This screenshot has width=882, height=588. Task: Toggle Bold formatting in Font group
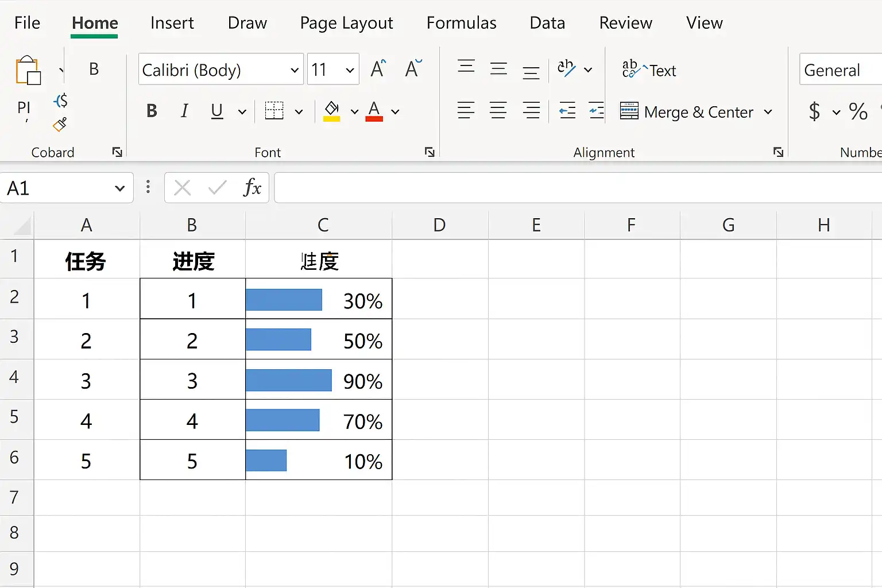tap(152, 111)
